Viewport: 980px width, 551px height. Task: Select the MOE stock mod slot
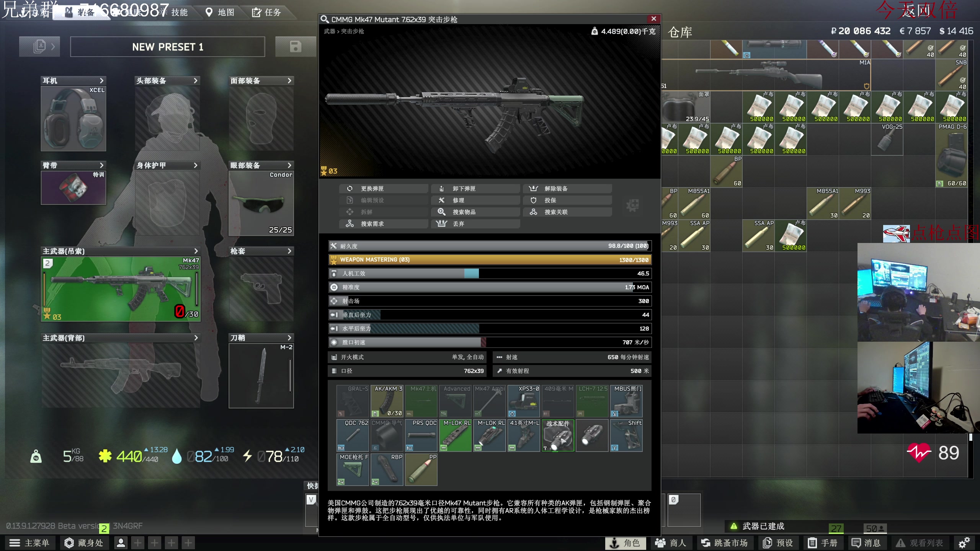353,469
